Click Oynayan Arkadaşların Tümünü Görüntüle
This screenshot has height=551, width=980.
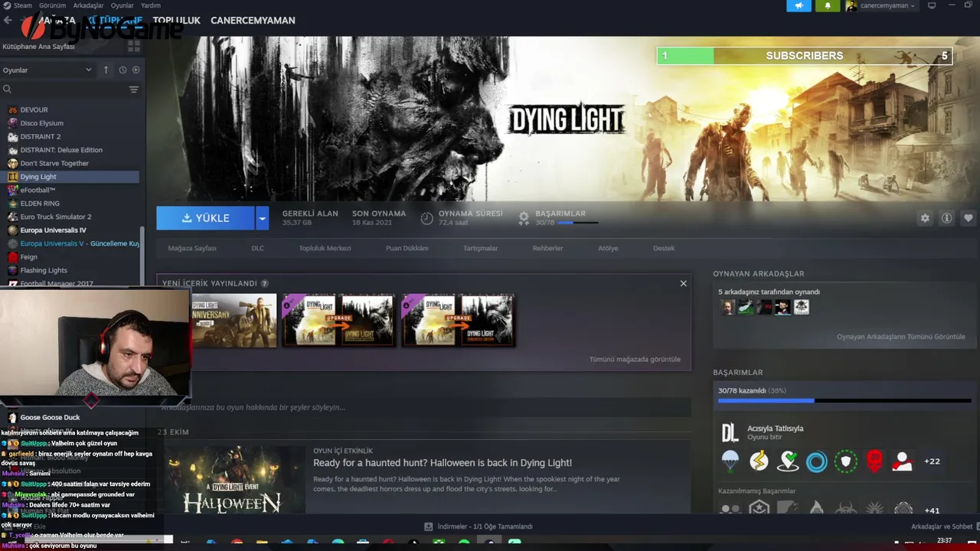pos(900,337)
